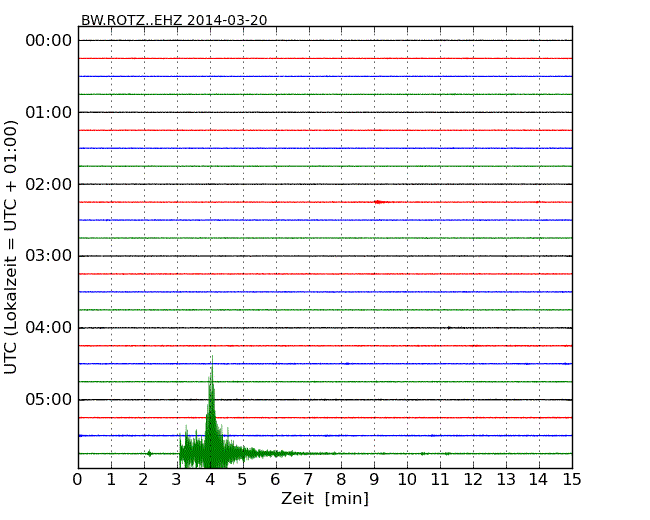Click x-axis tick label 10
650x520 pixels.
(407, 480)
